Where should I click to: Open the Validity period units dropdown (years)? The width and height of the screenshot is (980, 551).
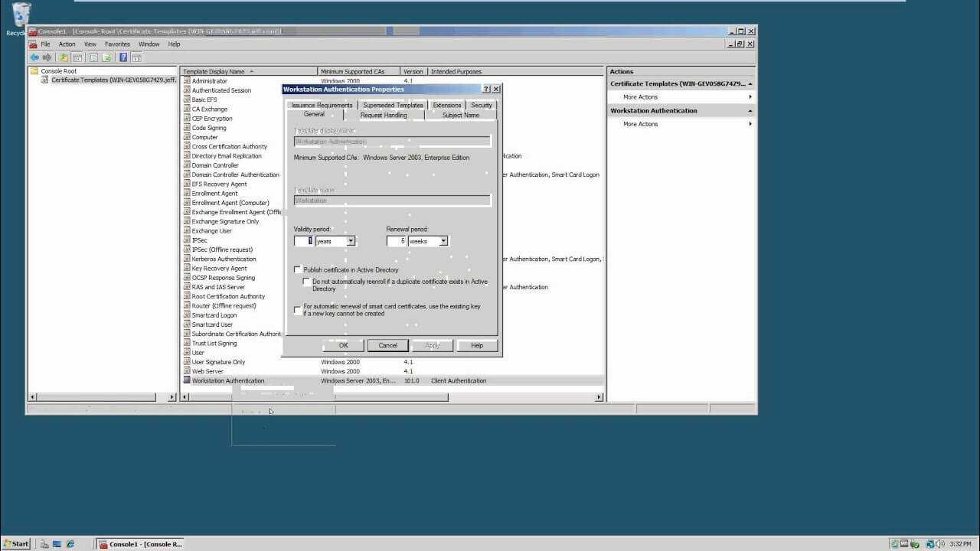[x=351, y=241]
